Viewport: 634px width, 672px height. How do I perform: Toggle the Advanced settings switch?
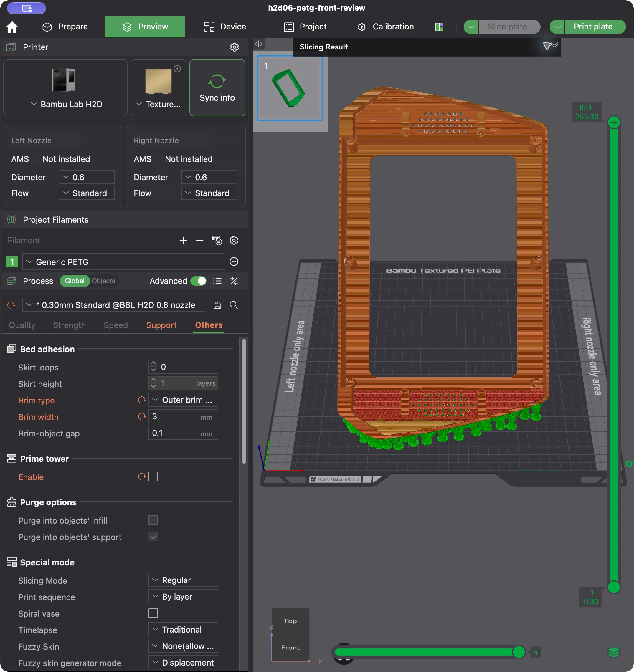199,281
